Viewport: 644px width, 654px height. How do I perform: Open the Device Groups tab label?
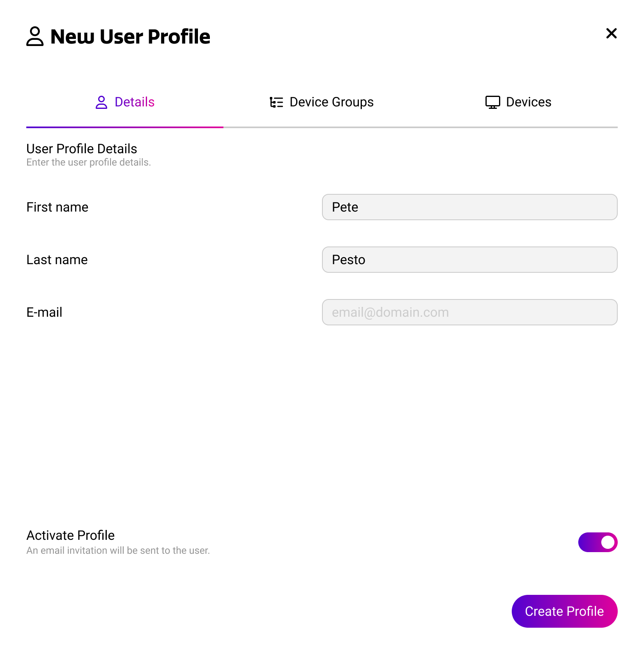coord(331,102)
